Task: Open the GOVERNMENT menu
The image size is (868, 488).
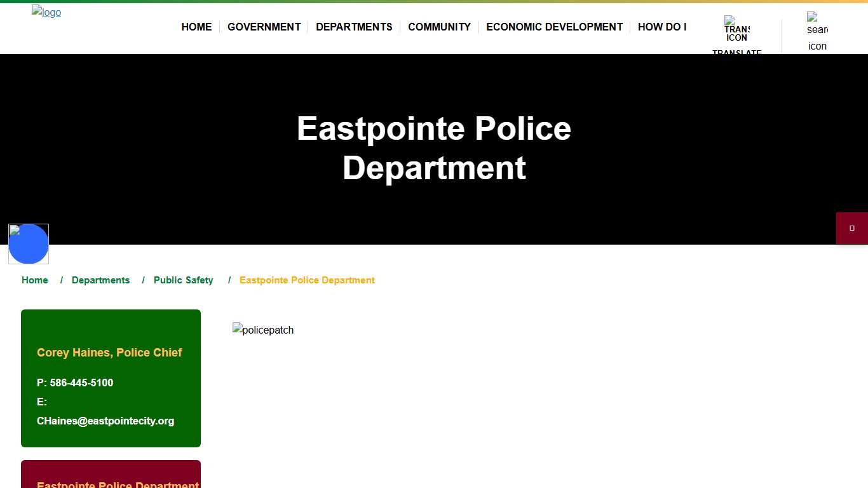Action: (264, 27)
